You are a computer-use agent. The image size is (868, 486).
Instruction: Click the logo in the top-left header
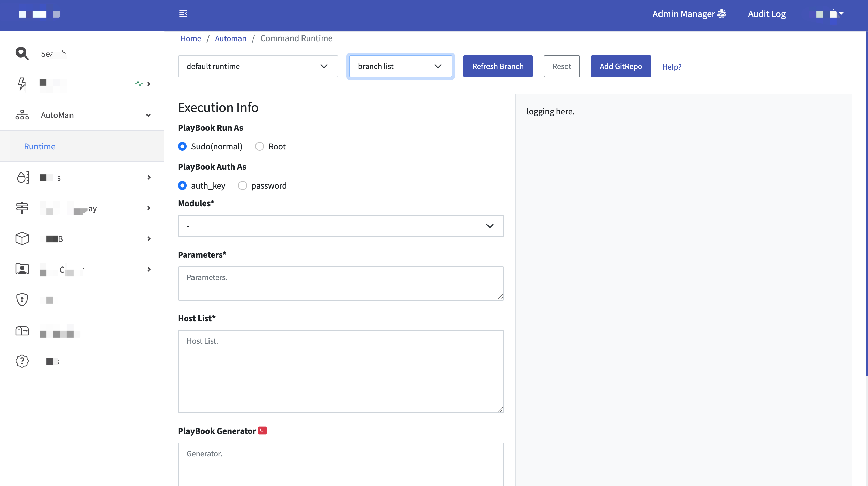[40, 14]
